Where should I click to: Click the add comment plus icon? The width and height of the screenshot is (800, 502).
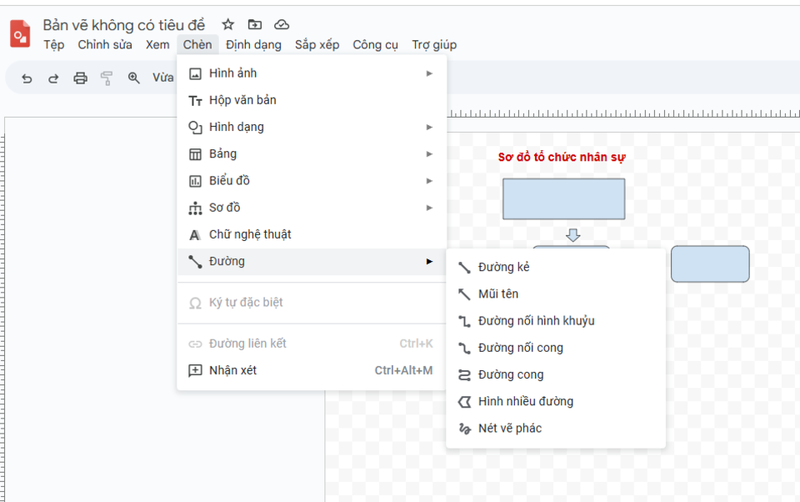click(x=195, y=370)
